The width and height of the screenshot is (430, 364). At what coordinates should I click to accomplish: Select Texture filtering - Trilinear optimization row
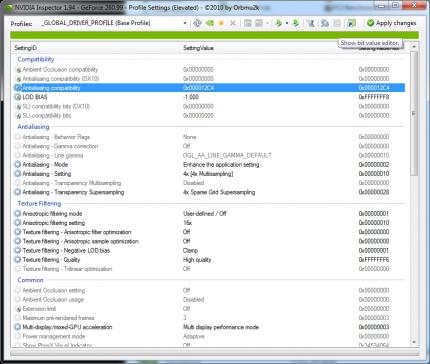[x=209, y=269]
